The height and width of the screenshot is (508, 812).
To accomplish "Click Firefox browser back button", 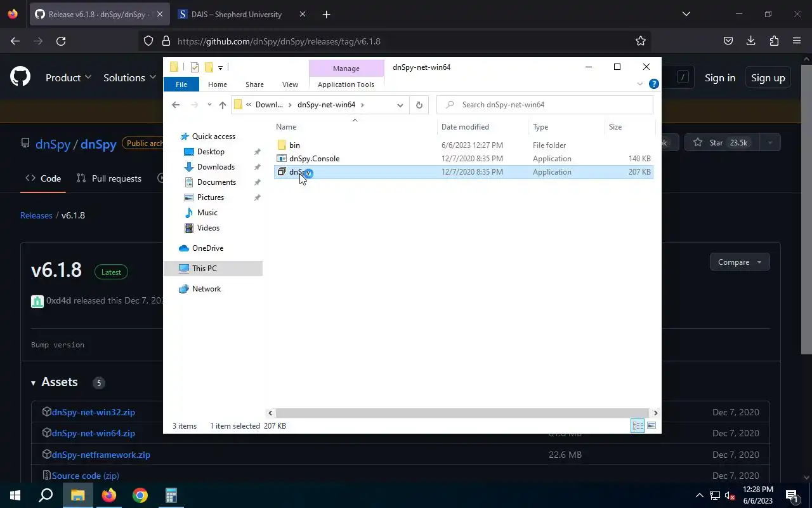I will coord(15,41).
